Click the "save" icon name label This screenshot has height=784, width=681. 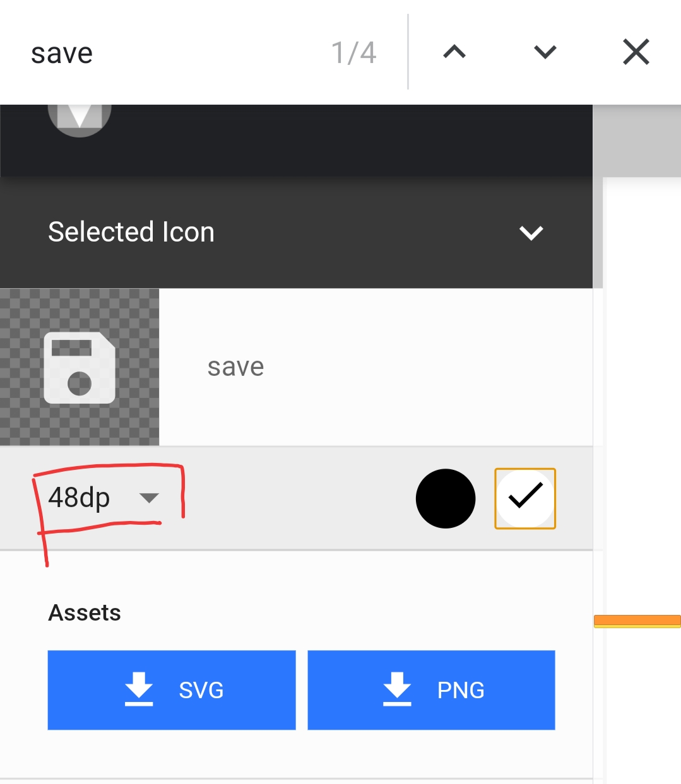pyautogui.click(x=235, y=367)
